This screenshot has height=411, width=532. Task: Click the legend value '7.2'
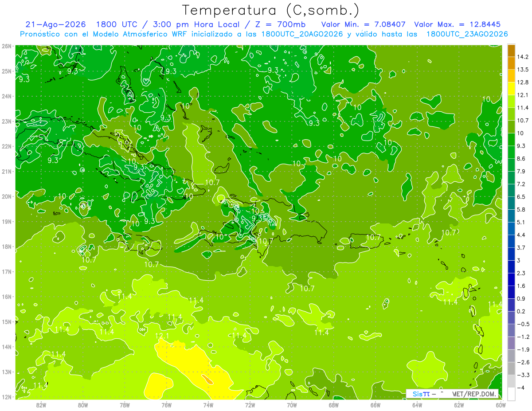point(521,184)
